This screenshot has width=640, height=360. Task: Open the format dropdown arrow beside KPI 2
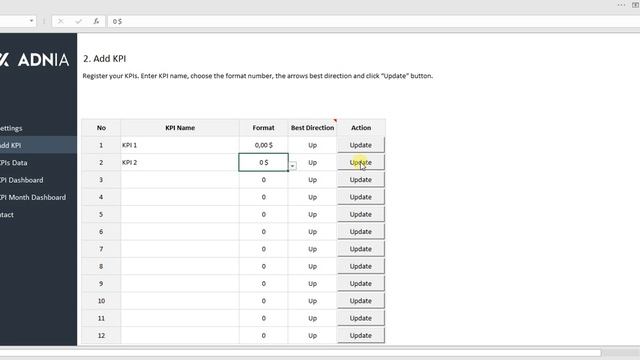pyautogui.click(x=293, y=166)
